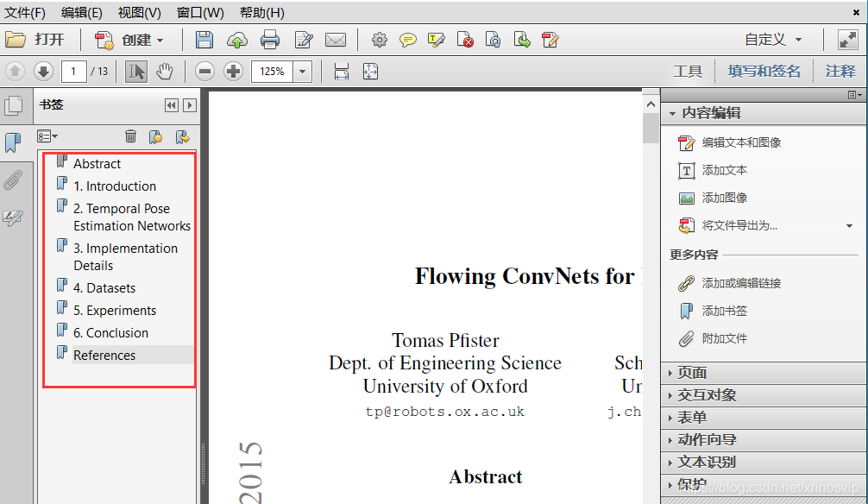Screen dimensions: 868x504
Task: Jump to 4. Datasets bookmark
Action: (104, 288)
